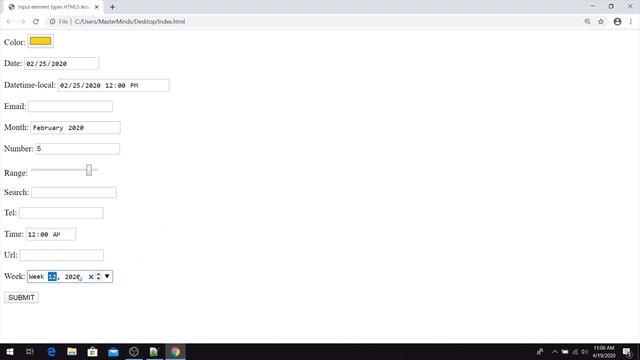Go back using browser back arrow
The width and height of the screenshot is (640, 360).
9,22
